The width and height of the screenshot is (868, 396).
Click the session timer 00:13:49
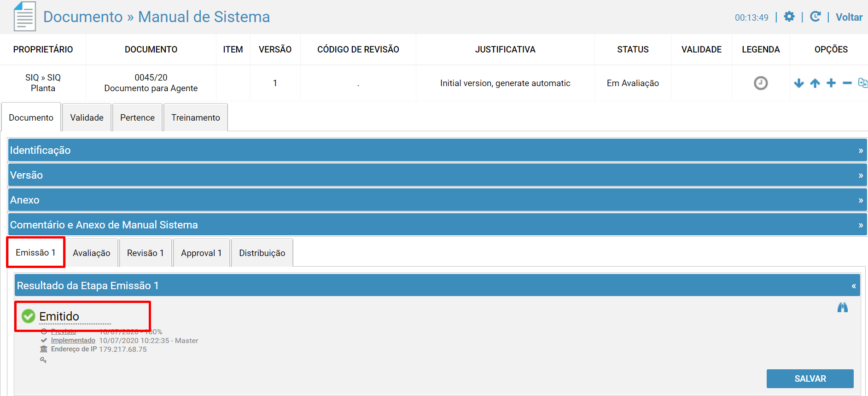point(751,17)
